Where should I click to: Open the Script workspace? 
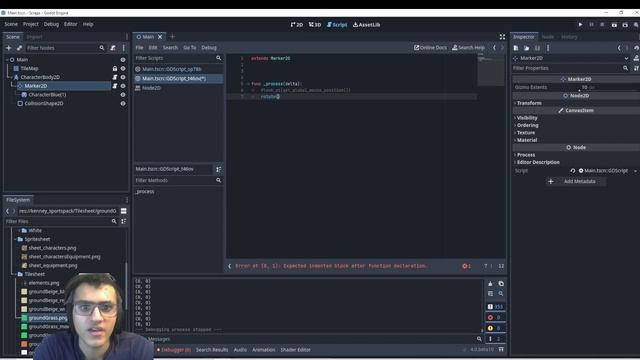point(337,24)
